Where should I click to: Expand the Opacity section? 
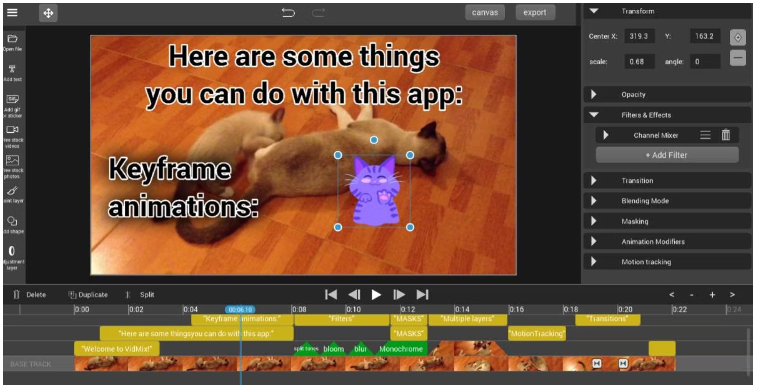[x=594, y=95]
